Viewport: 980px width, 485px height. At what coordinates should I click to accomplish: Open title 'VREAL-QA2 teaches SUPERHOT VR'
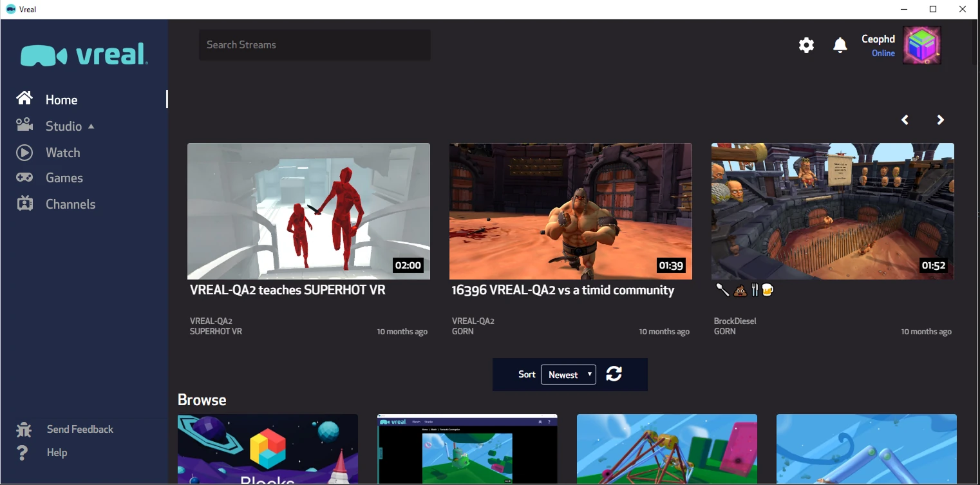click(x=288, y=290)
